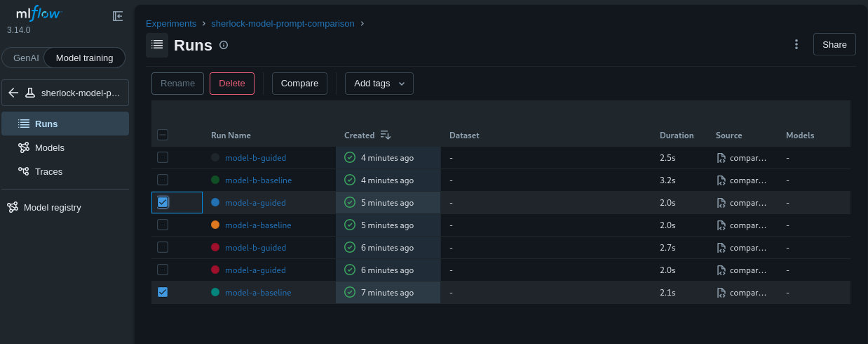Open the info icon next to Runs

click(224, 45)
